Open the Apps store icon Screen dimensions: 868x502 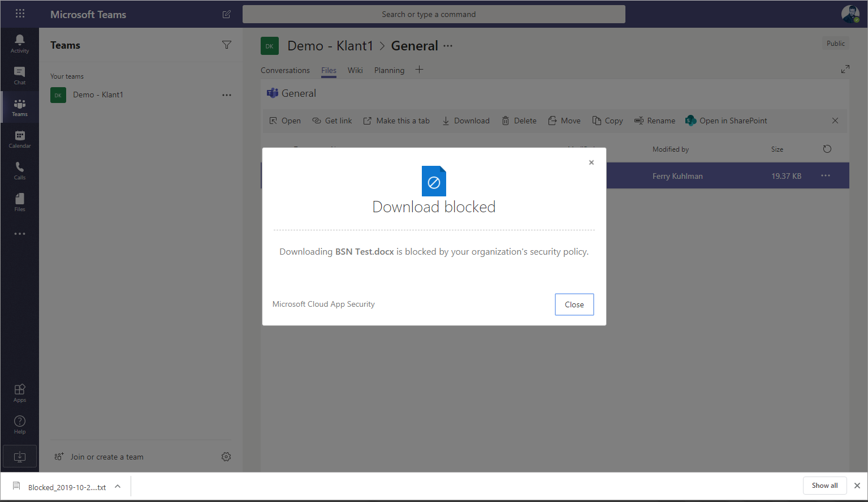20,392
